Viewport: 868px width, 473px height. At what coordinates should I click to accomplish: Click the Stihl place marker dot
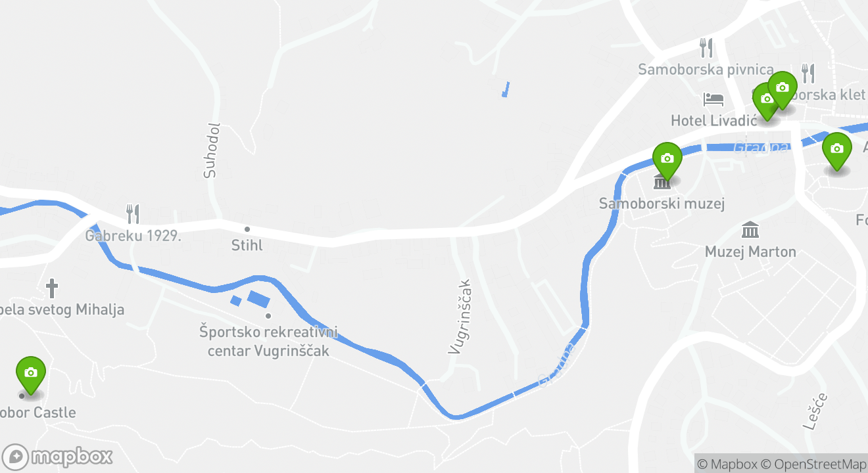point(247,229)
